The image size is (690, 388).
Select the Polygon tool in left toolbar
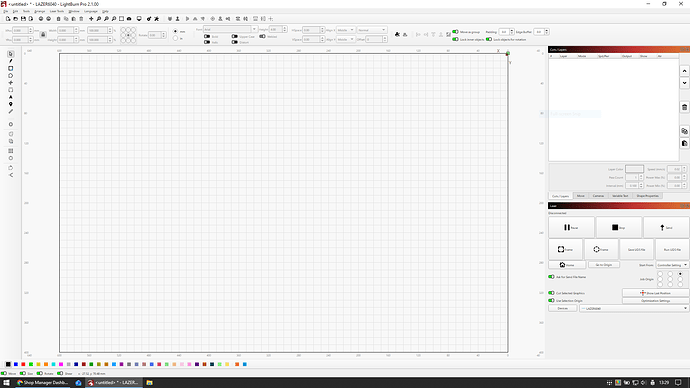pos(11,76)
